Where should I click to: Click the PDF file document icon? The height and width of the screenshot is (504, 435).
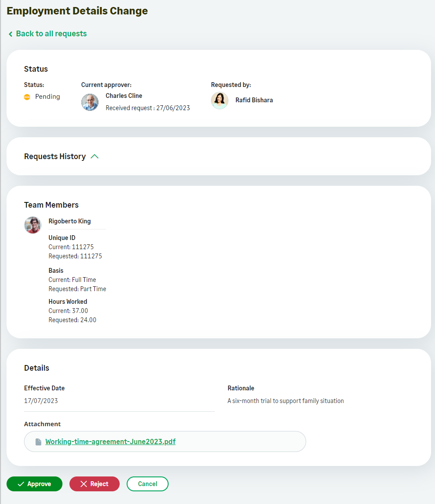pos(38,442)
